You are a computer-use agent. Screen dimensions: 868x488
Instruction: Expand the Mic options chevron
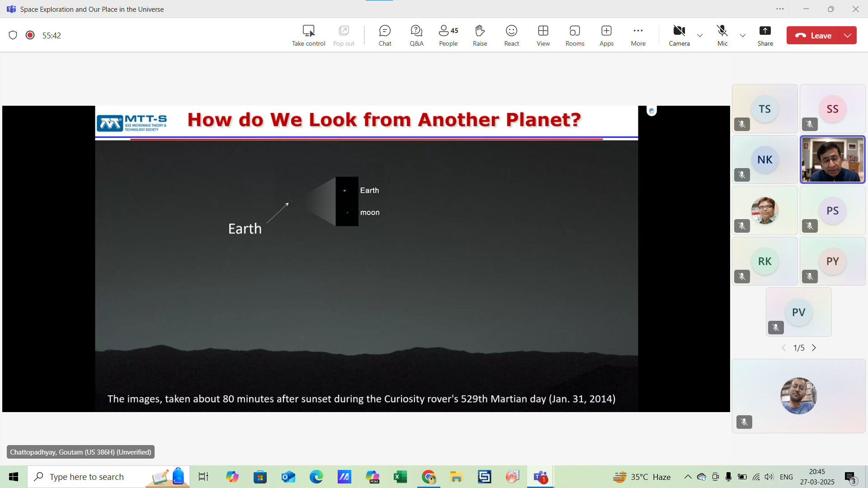pos(742,35)
